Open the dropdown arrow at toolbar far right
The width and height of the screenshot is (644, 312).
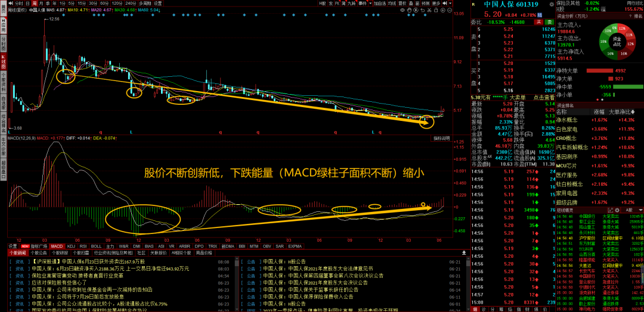coord(451,4)
